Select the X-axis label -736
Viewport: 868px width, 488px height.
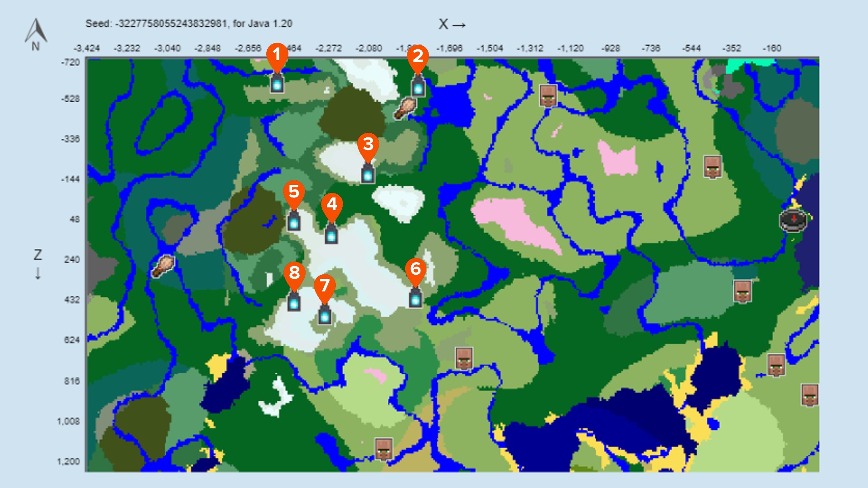(x=651, y=48)
